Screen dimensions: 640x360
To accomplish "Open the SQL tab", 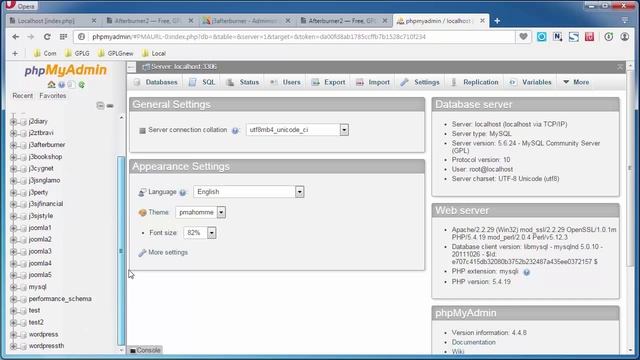I will (202, 82).
